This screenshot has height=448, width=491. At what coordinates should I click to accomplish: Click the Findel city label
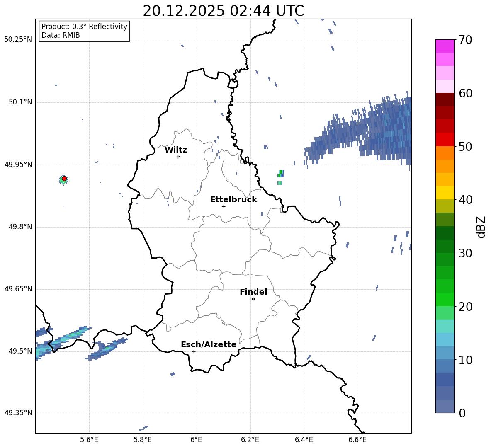click(x=253, y=292)
